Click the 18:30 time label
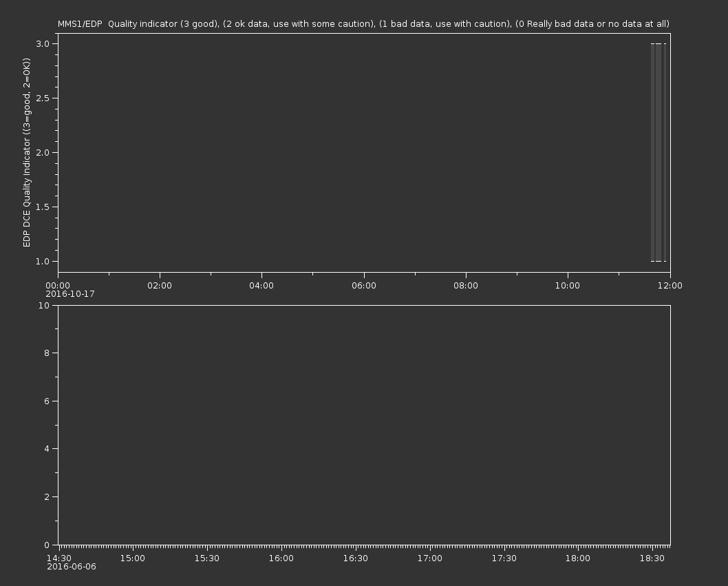 (652, 558)
